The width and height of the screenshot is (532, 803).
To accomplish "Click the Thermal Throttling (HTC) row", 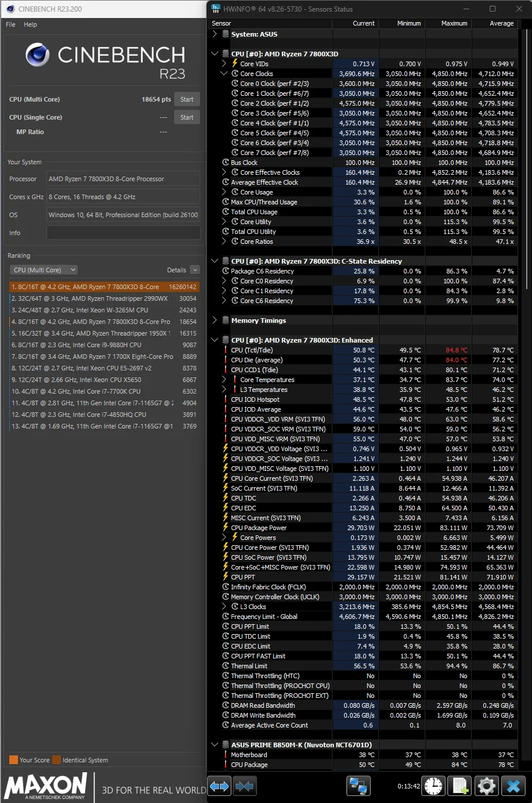I will 363,676.
